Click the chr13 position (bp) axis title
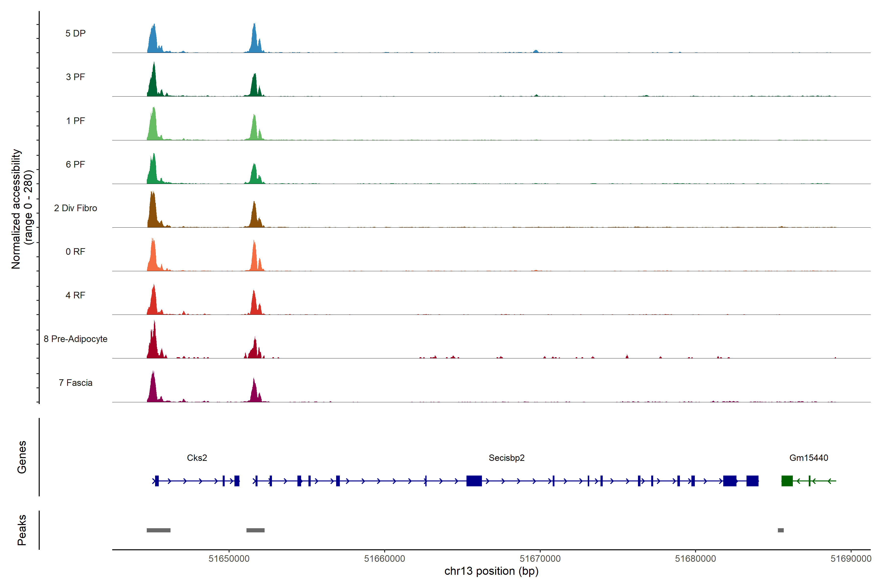The height and width of the screenshot is (588, 882). [x=491, y=572]
